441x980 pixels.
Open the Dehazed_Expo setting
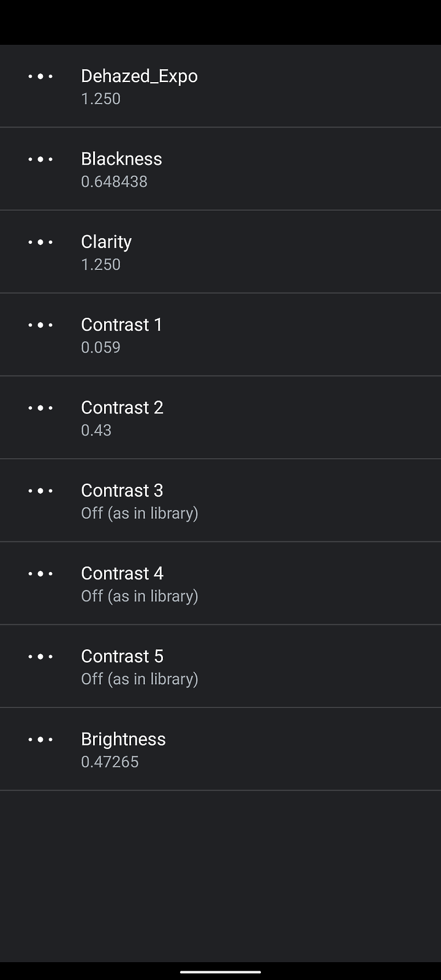click(221, 86)
